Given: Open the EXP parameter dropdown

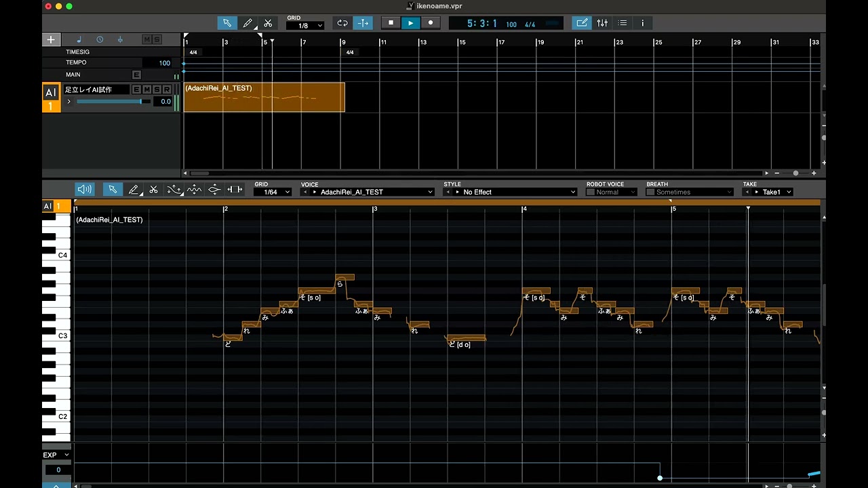Looking at the screenshot, I should [x=56, y=455].
